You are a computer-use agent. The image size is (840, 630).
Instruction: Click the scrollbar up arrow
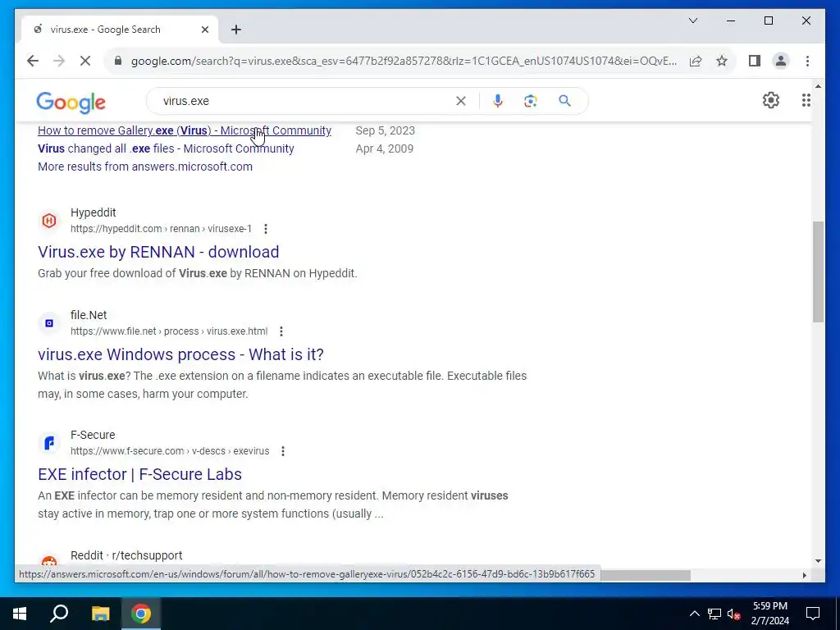pos(818,86)
